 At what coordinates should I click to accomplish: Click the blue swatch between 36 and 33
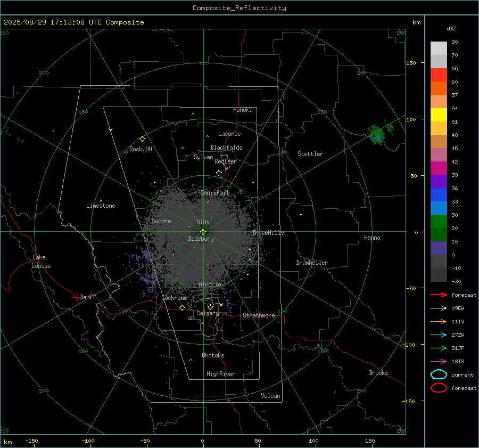tap(439, 195)
